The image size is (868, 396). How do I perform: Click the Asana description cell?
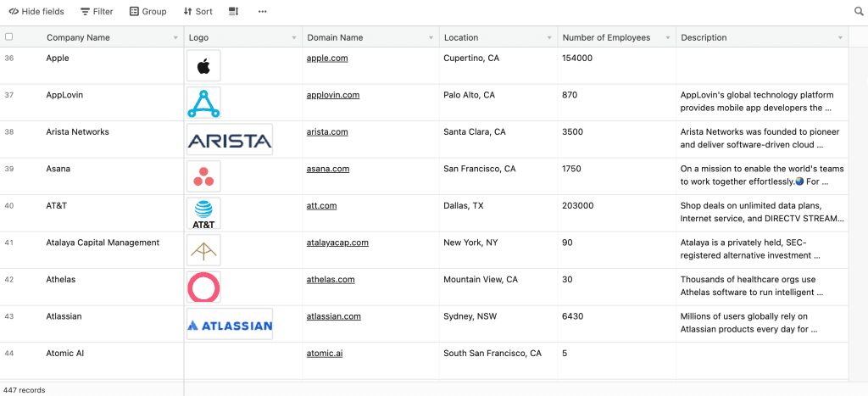click(762, 176)
